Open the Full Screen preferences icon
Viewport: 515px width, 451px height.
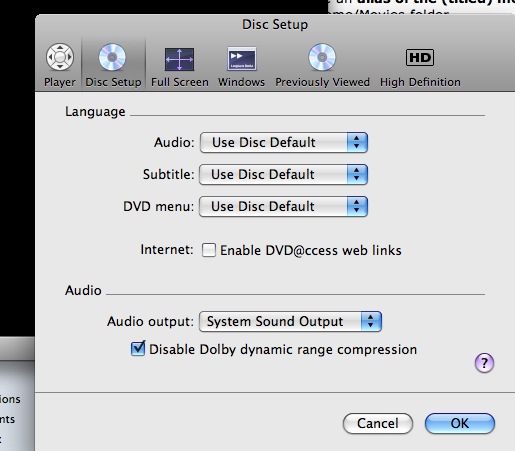[x=179, y=59]
